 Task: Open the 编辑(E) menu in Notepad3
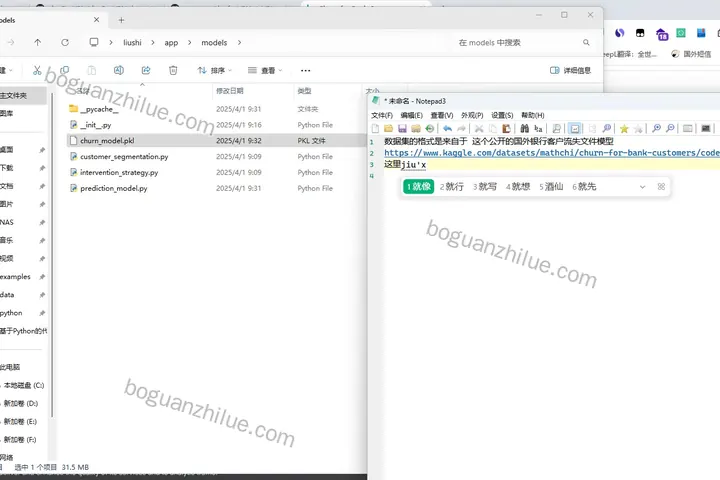411,115
